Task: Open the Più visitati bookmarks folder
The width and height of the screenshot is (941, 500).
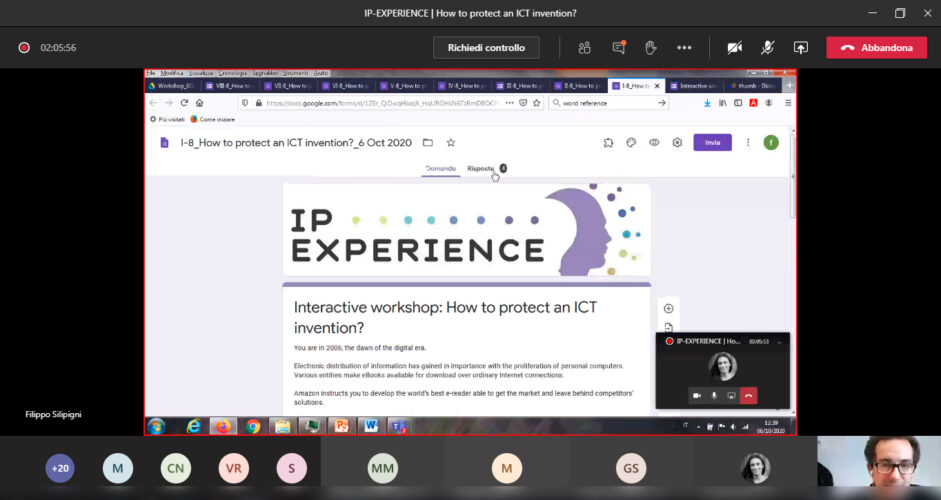Action: 167,119
